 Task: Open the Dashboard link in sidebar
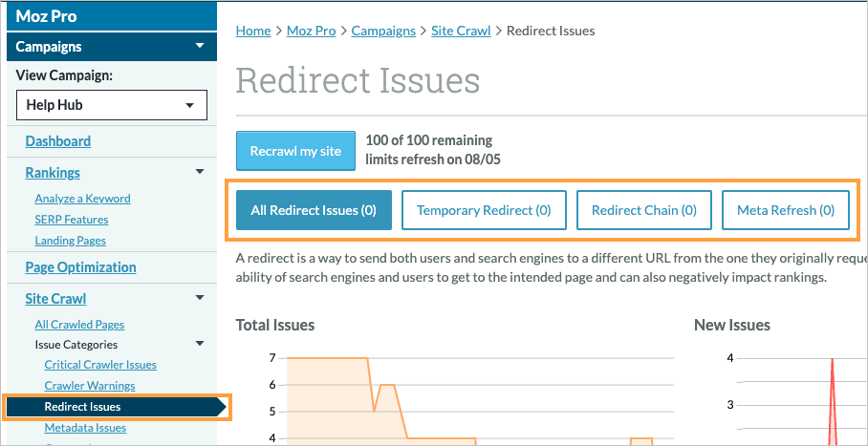(58, 141)
